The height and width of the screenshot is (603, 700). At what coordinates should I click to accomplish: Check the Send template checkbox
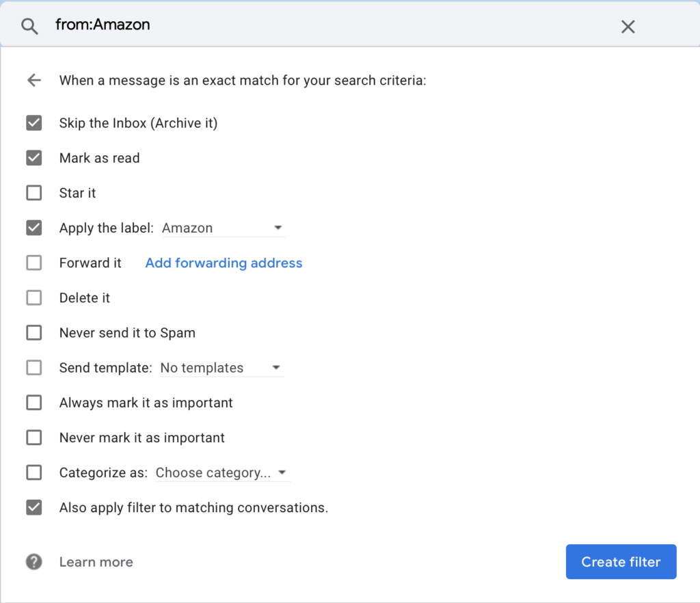tap(34, 368)
